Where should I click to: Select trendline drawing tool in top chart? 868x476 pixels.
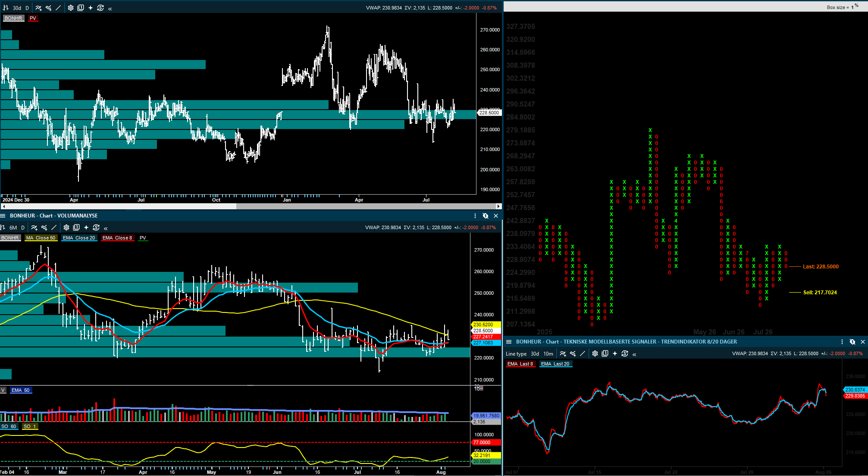click(x=58, y=8)
